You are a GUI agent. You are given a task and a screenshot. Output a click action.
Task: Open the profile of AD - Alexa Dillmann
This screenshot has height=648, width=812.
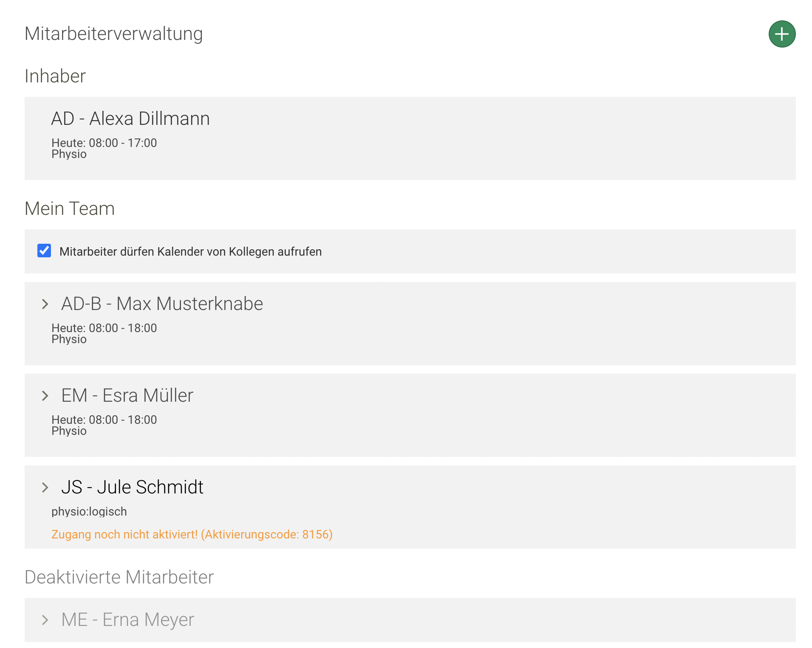click(130, 119)
